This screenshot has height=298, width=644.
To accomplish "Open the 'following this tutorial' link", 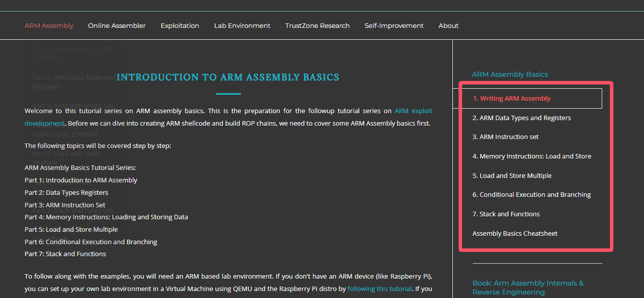I will pyautogui.click(x=380, y=289).
